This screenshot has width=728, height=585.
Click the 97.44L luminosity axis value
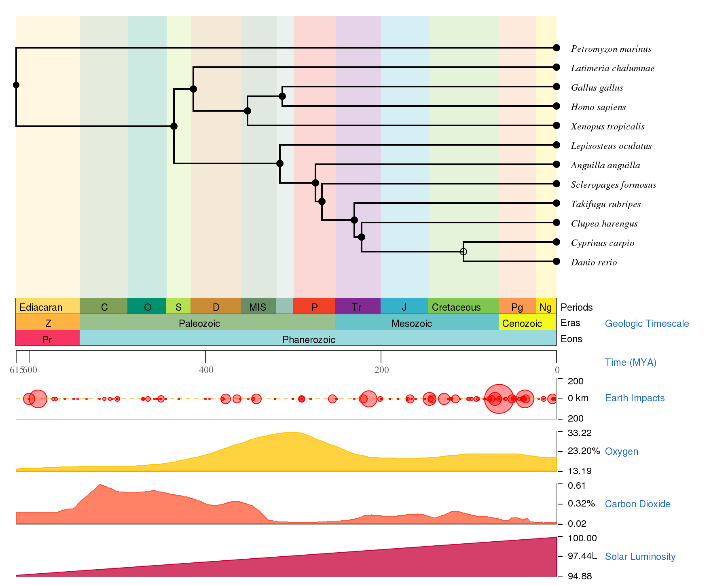click(582, 556)
